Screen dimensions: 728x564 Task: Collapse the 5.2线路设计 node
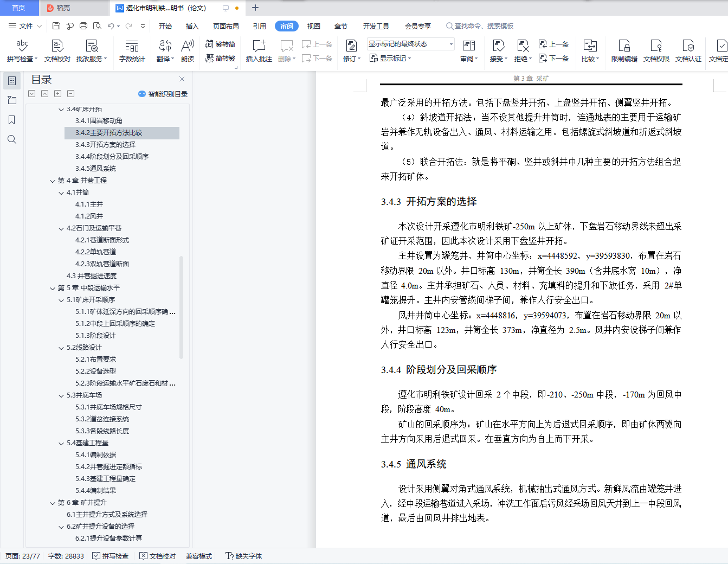pos(61,348)
